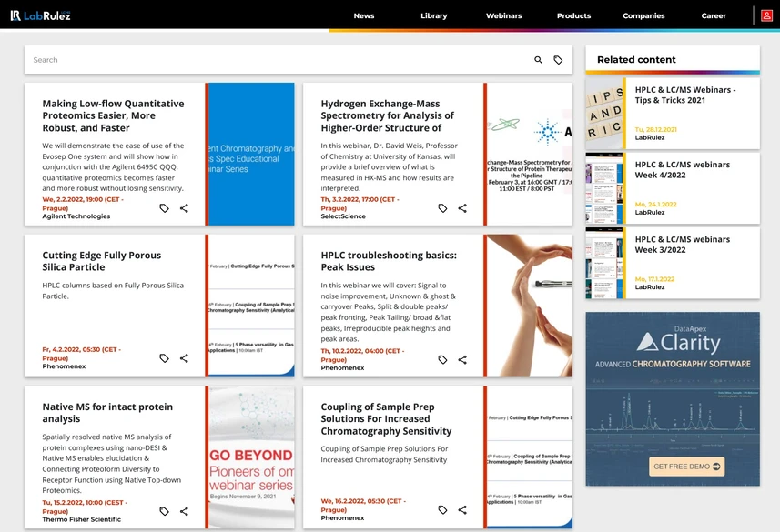The image size is (780, 532).
Task: Click the Week 4/2022 related thumbnail
Action: pos(604,188)
